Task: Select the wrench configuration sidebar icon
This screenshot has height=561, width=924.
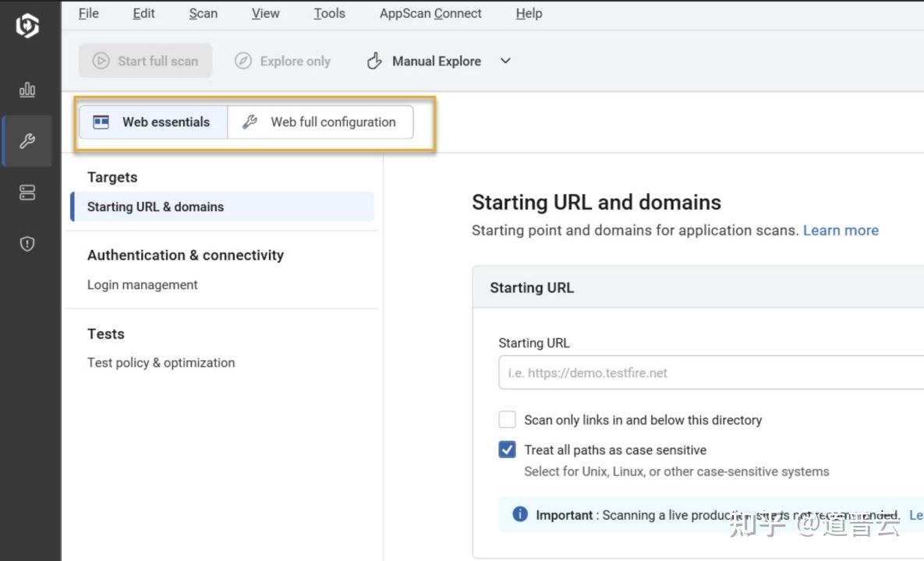Action: [x=27, y=141]
